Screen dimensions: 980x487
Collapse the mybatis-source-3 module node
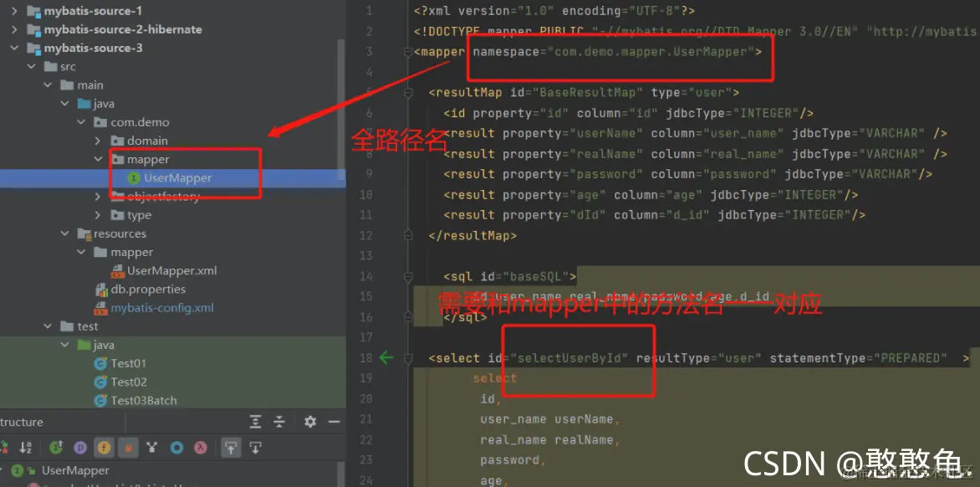[x=14, y=49]
